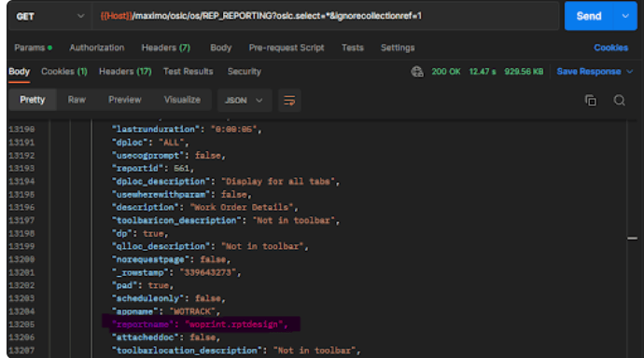Switch to the Authorization tab
The width and height of the screenshot is (644, 358).
[96, 48]
